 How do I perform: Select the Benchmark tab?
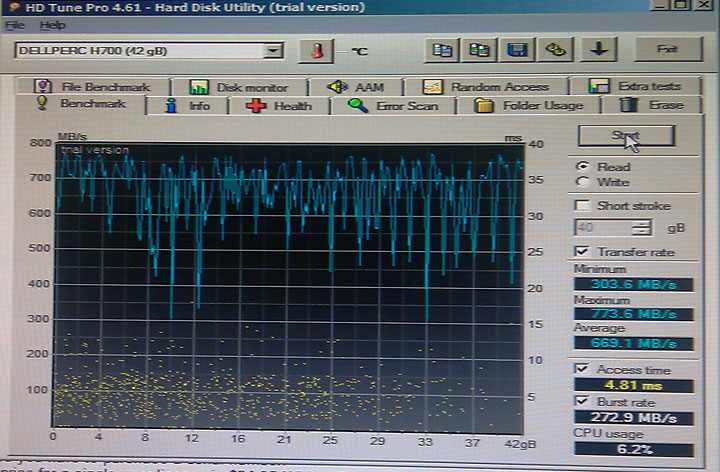81,104
